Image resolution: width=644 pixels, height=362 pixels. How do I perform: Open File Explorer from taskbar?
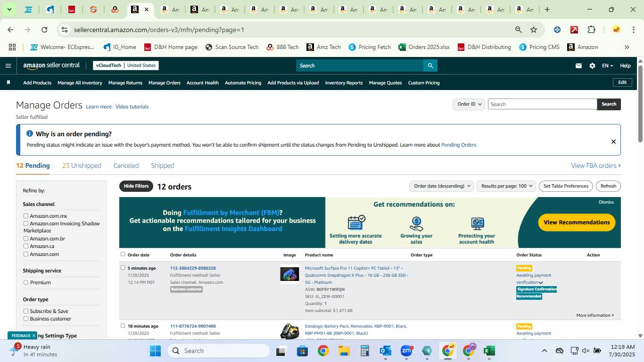pyautogui.click(x=344, y=351)
